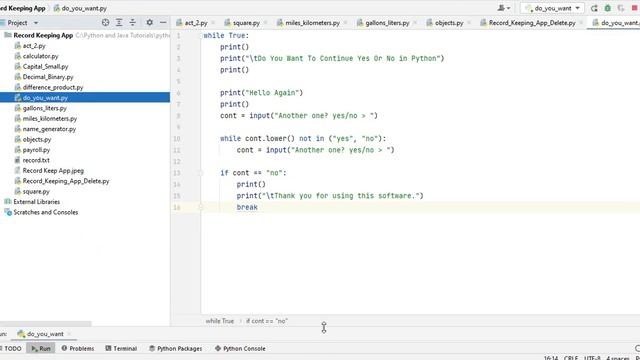Select Record Keeping App root folder
The image size is (640, 360).
coord(43,36)
